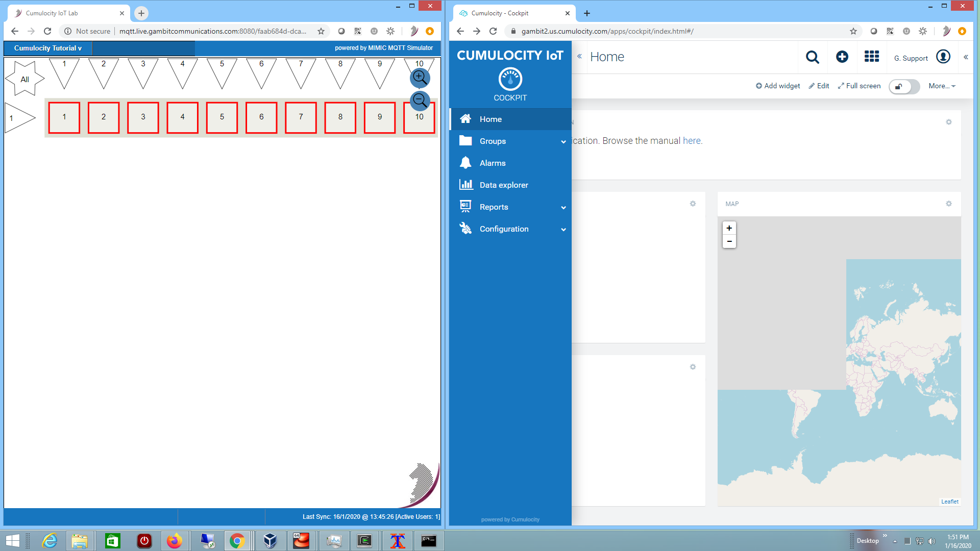
Task: Bookmark the Cockpit page with star
Action: click(853, 31)
